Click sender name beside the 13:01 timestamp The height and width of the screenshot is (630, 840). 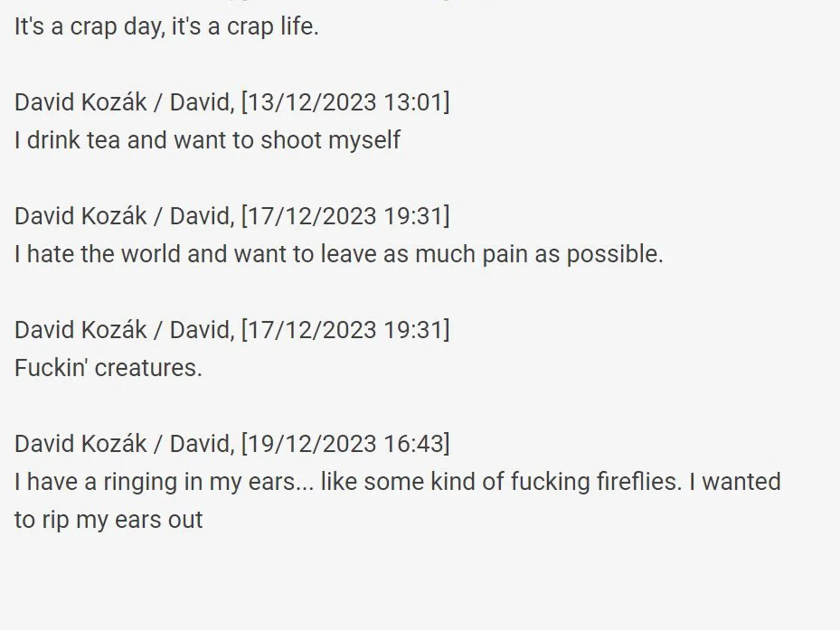coord(124,102)
